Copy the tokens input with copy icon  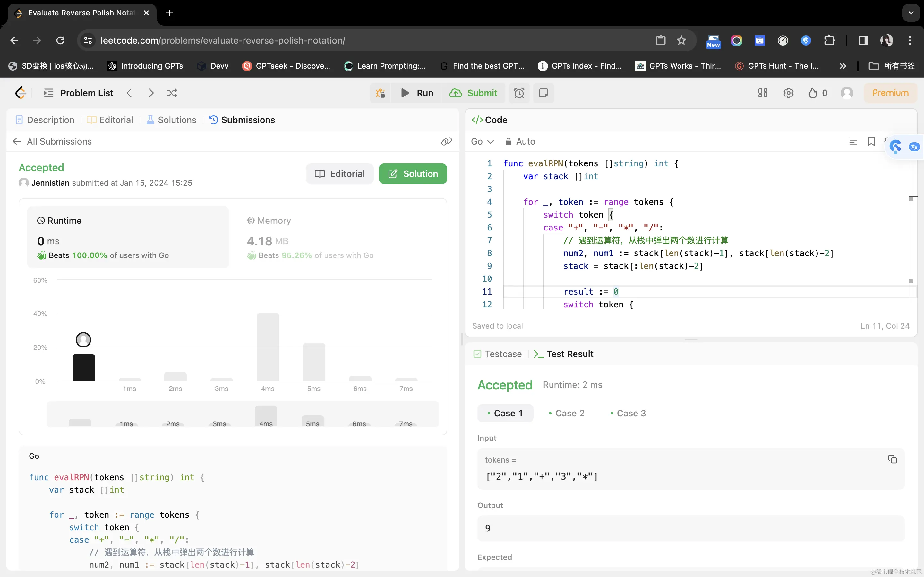pyautogui.click(x=892, y=459)
